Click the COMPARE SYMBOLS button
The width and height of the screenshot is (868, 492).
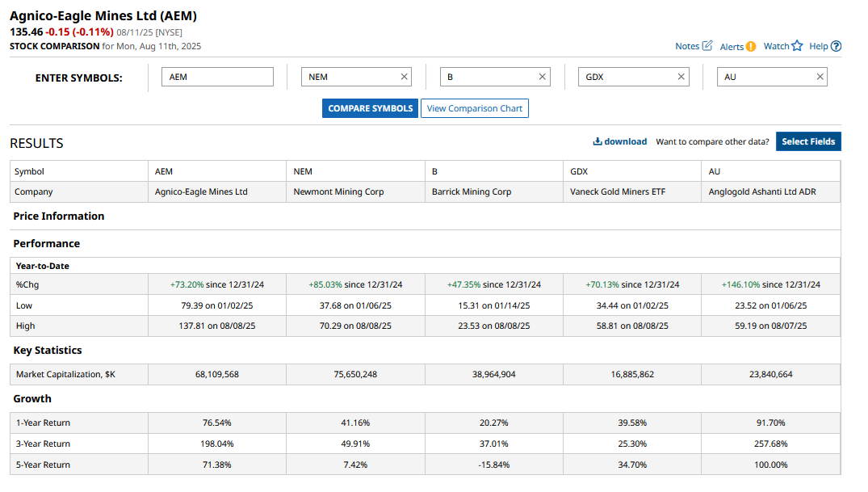tap(371, 108)
